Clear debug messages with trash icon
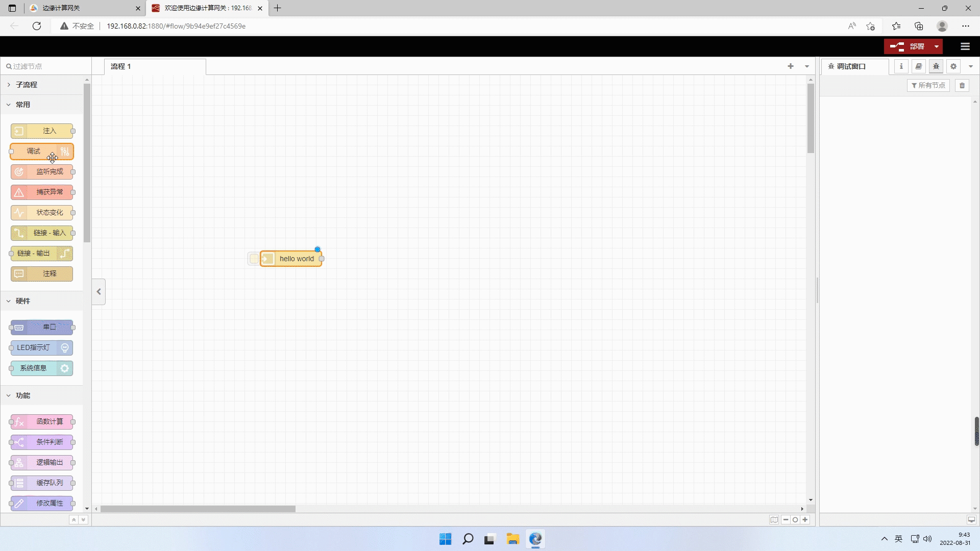Image resolution: width=980 pixels, height=551 pixels. click(x=962, y=85)
